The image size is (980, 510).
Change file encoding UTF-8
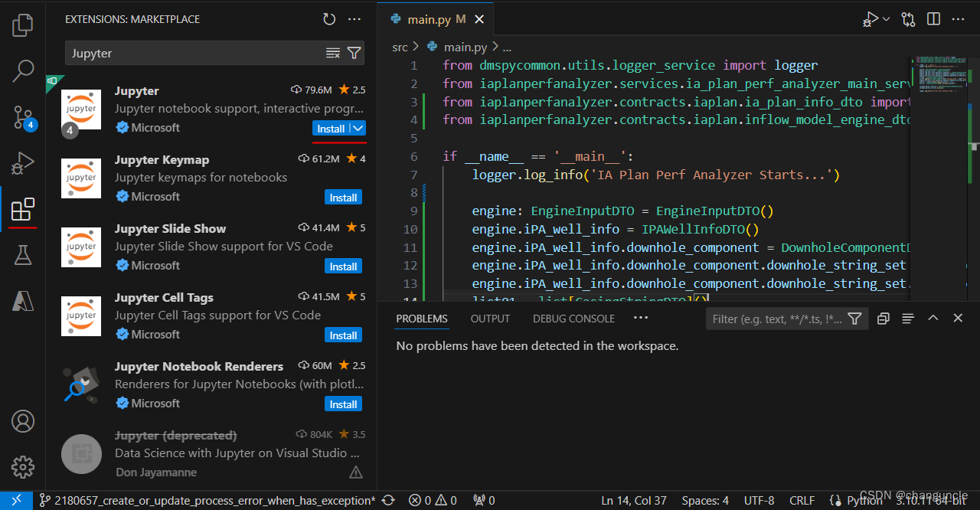(759, 501)
